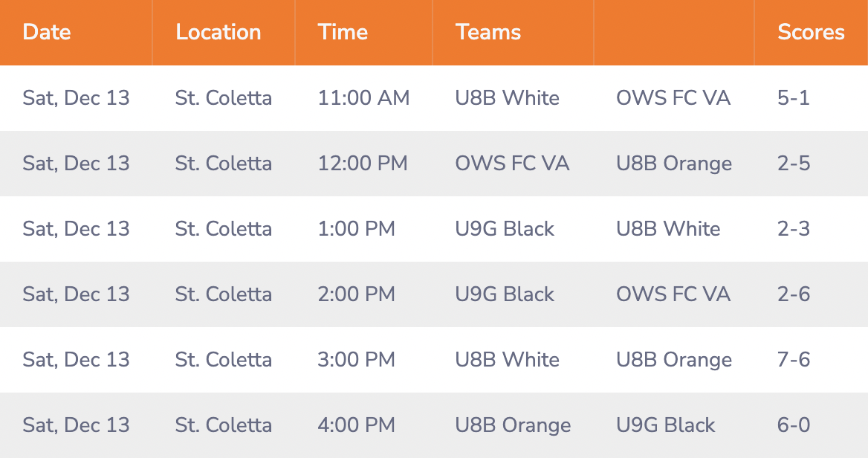The width and height of the screenshot is (868, 458).
Task: Click the Scores column header
Action: point(811,32)
